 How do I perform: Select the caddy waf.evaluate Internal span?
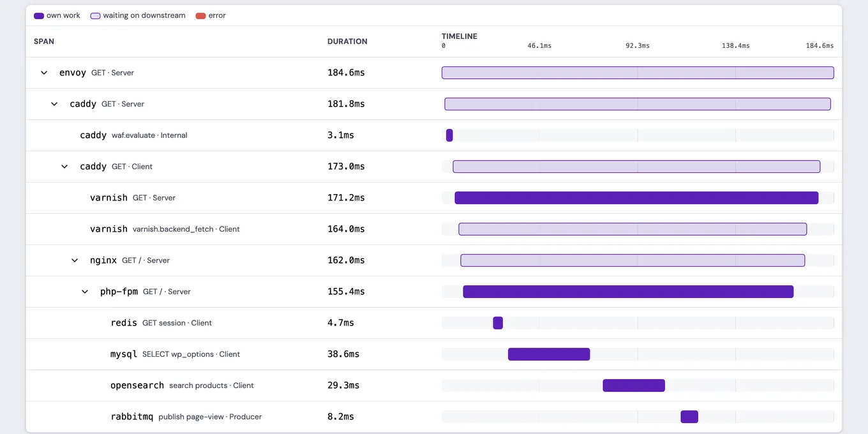tap(133, 135)
